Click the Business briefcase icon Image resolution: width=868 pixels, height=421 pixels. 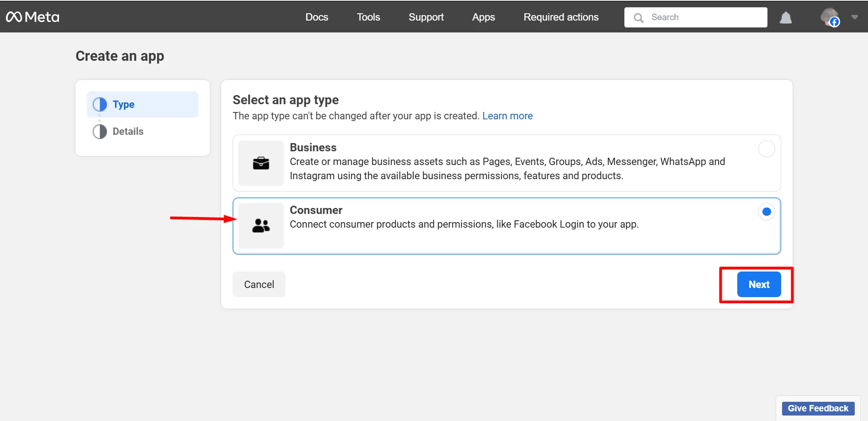point(261,163)
